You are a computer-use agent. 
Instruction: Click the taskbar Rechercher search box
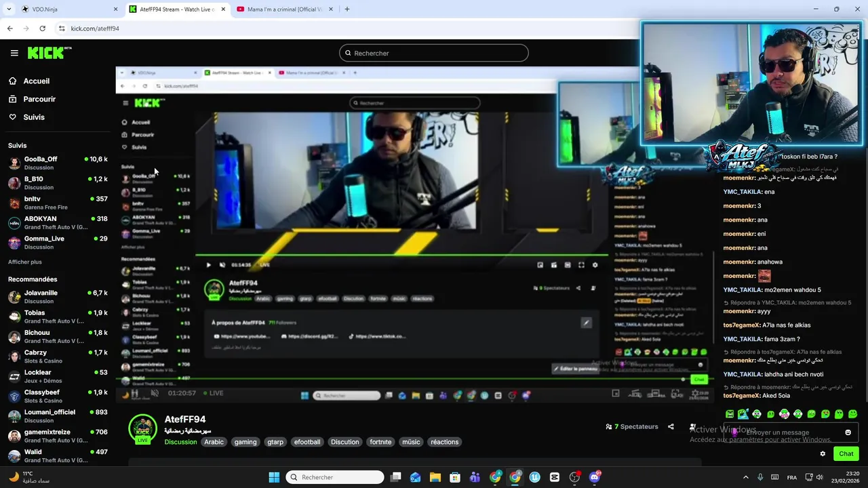click(335, 477)
